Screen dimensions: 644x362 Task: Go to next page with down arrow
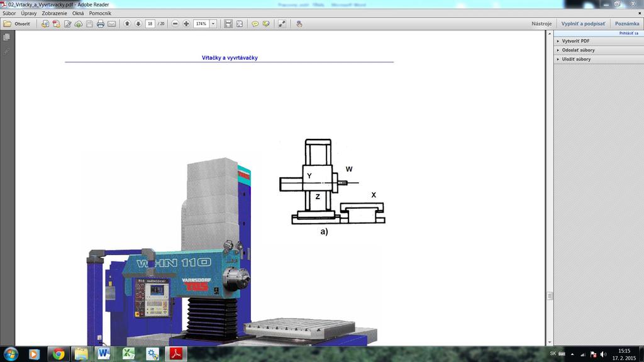click(138, 24)
